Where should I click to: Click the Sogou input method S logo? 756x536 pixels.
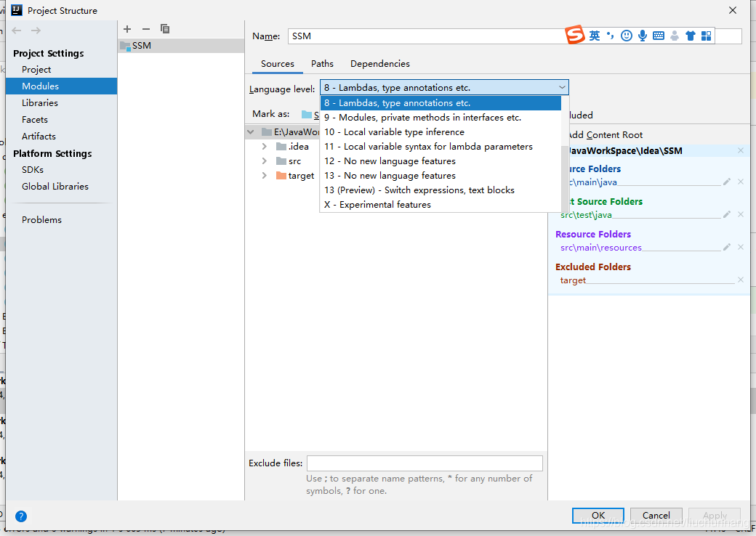pyautogui.click(x=575, y=35)
